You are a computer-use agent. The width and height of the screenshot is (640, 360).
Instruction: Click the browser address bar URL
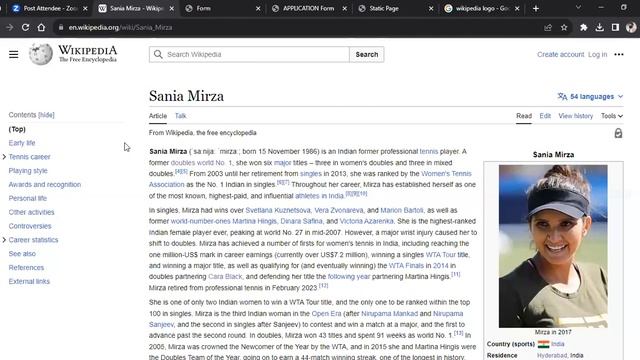[120, 27]
